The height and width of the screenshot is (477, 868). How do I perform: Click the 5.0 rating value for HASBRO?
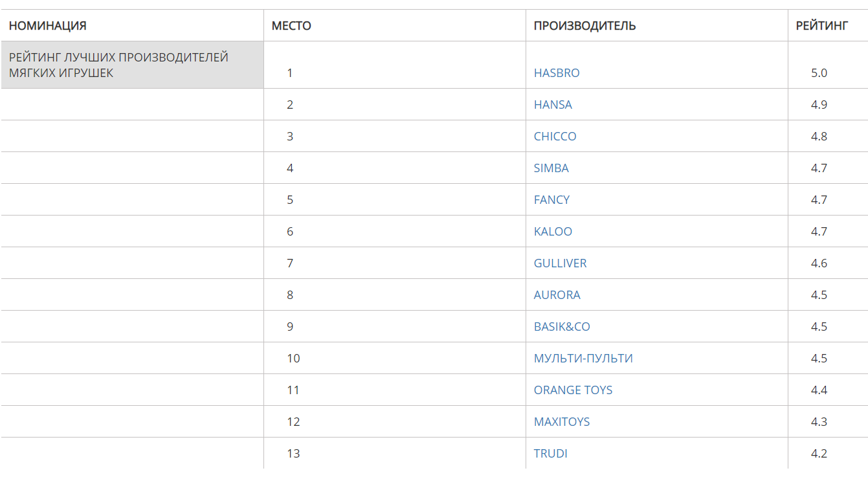click(x=819, y=73)
